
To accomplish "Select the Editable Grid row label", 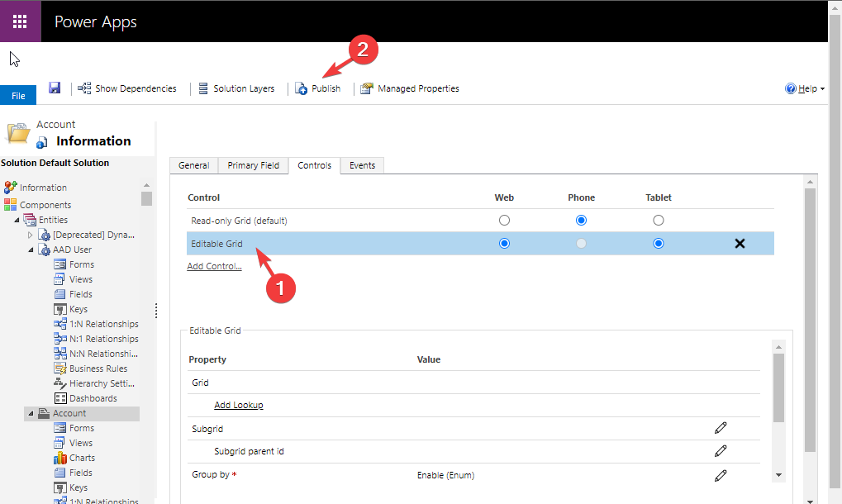I will [216, 244].
